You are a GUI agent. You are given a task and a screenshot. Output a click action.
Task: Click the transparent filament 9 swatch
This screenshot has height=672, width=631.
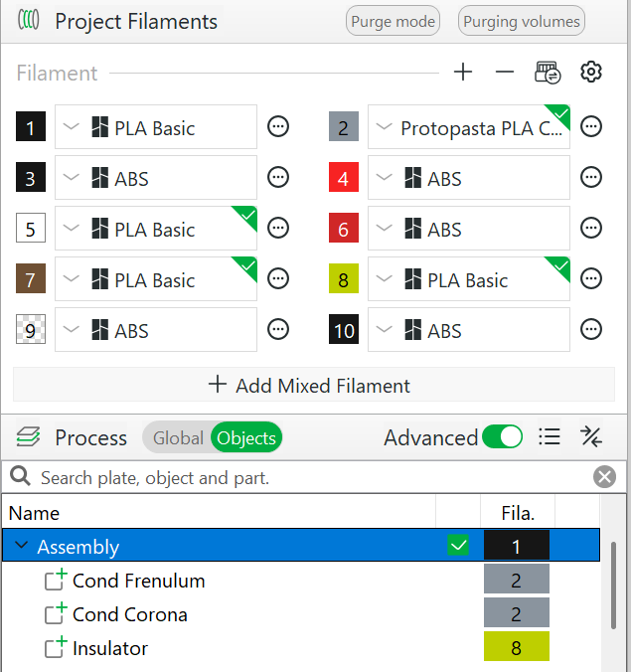[x=31, y=329]
